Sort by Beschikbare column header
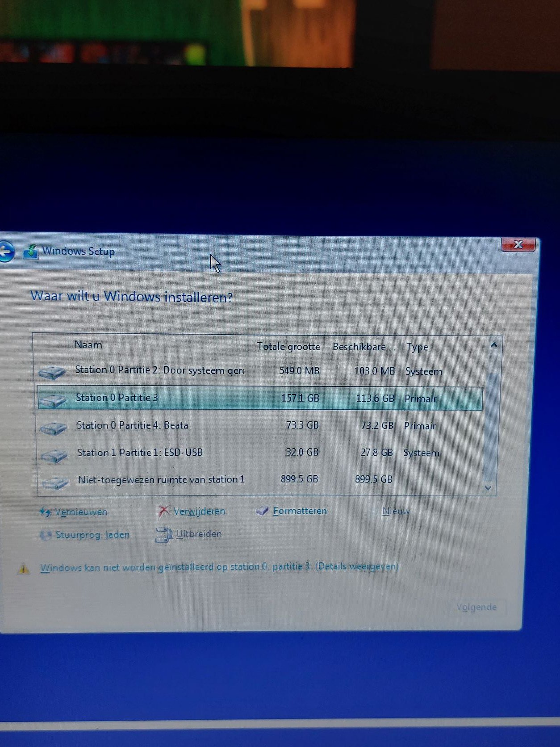560x747 pixels. [x=364, y=347]
